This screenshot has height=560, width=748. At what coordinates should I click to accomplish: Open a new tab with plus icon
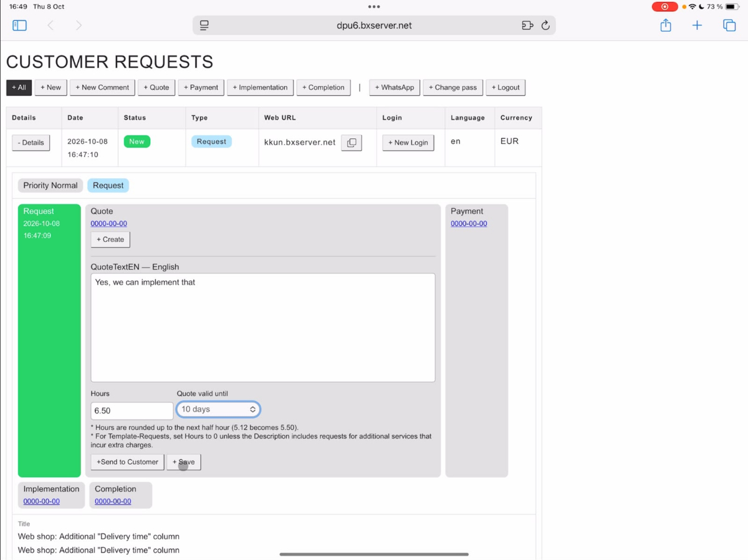(697, 26)
